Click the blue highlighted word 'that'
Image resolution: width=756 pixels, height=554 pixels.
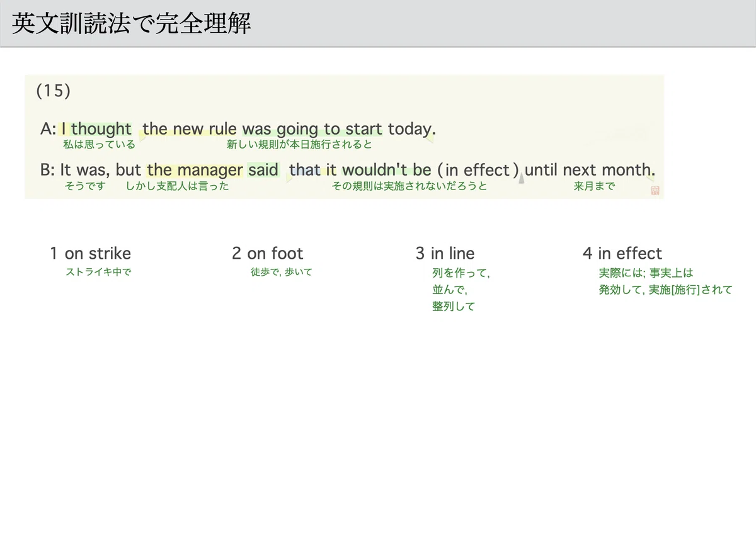tap(305, 170)
